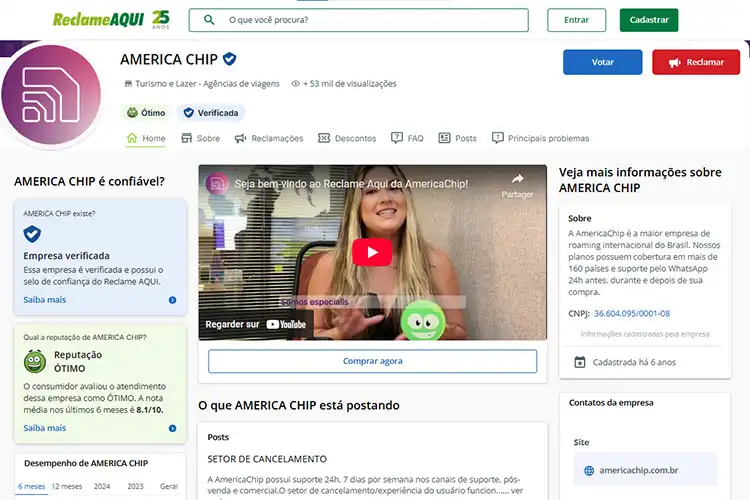Click the Entrar button
750x500 pixels.
(x=576, y=20)
